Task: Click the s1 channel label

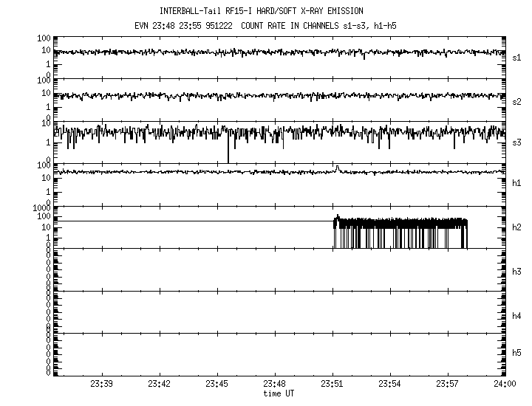Action: point(517,58)
